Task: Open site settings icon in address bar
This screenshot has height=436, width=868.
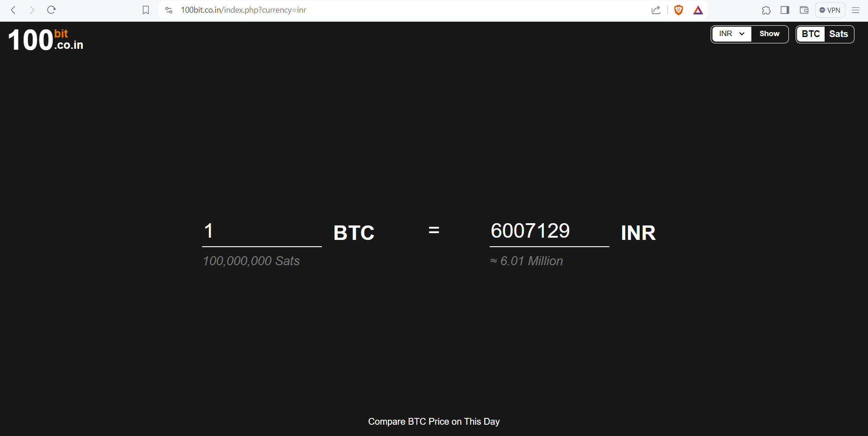Action: coord(169,10)
